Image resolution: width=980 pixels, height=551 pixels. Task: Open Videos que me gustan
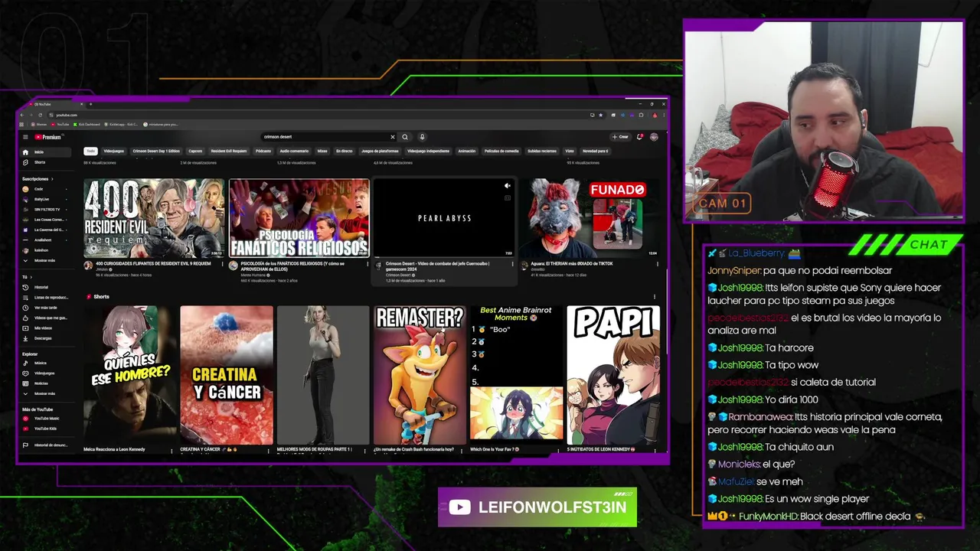click(46, 318)
